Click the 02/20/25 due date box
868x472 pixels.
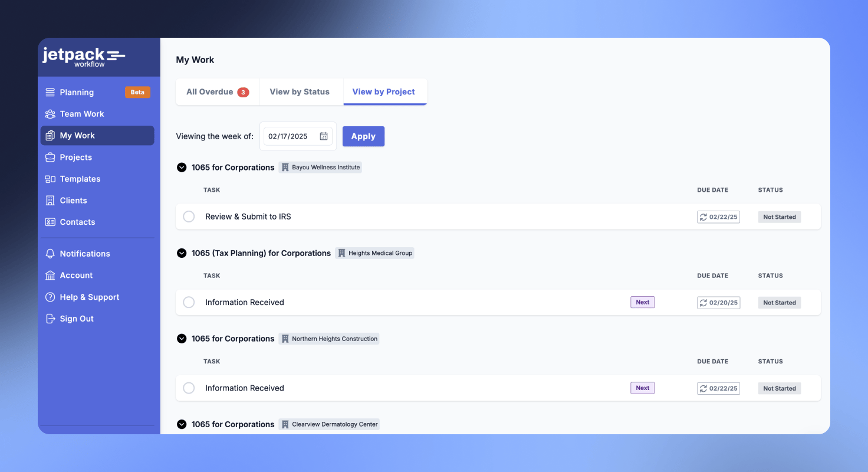pos(718,303)
